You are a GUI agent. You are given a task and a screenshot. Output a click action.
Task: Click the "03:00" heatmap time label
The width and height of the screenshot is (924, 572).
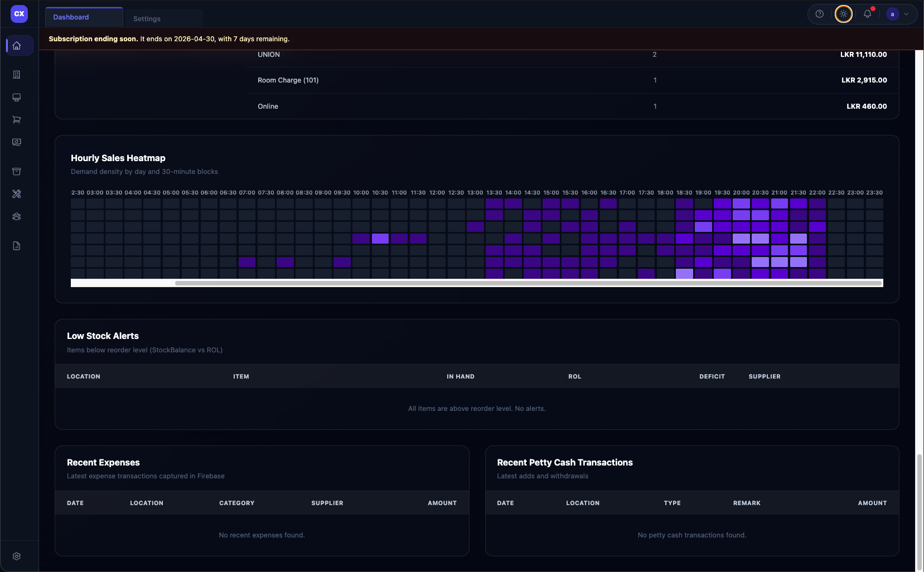pos(95,193)
